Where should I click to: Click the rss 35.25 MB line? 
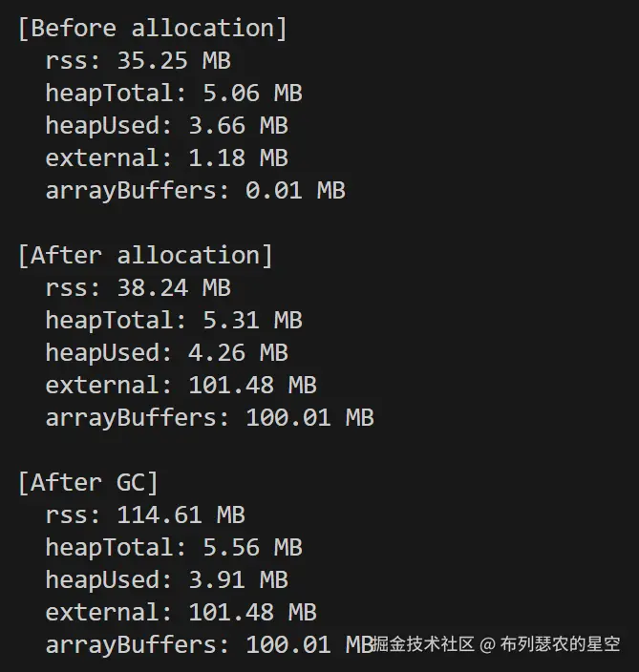point(138,61)
